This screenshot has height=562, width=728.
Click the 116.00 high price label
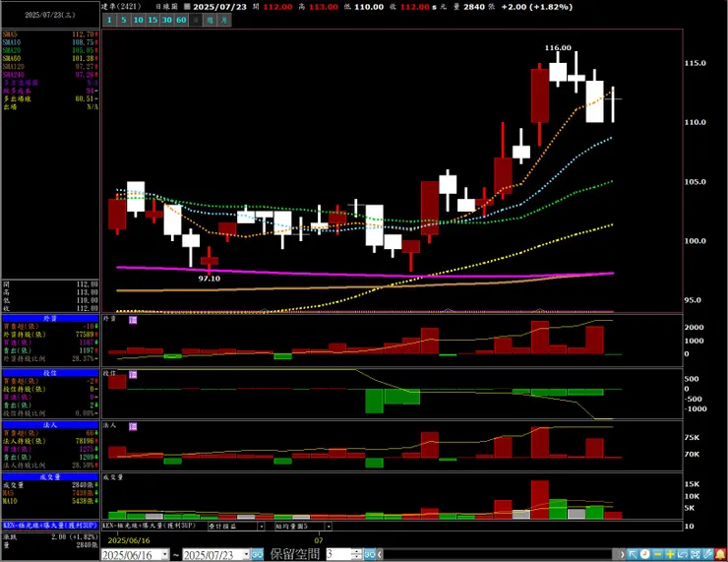(558, 48)
